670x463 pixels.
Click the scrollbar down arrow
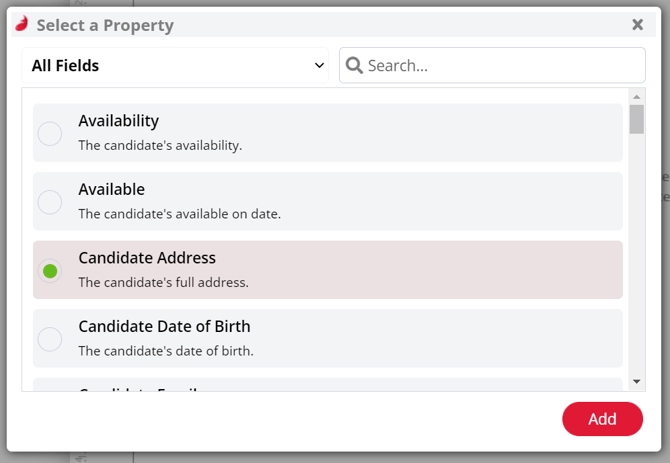[637, 381]
